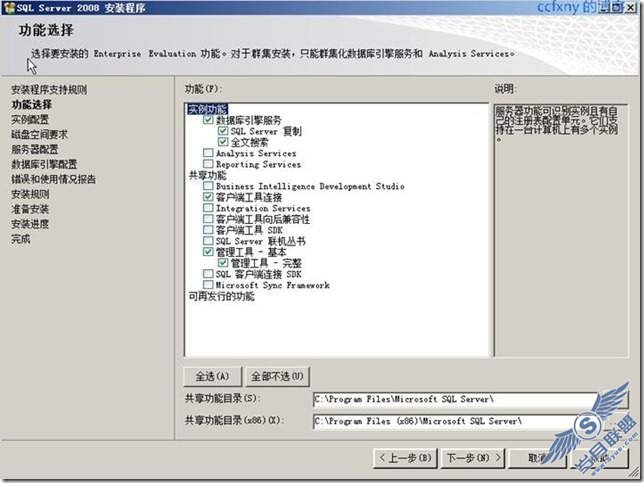Viewport: 644px width, 483px height.
Task: Check Business Intelligence Development Studio
Action: pyautogui.click(x=208, y=186)
